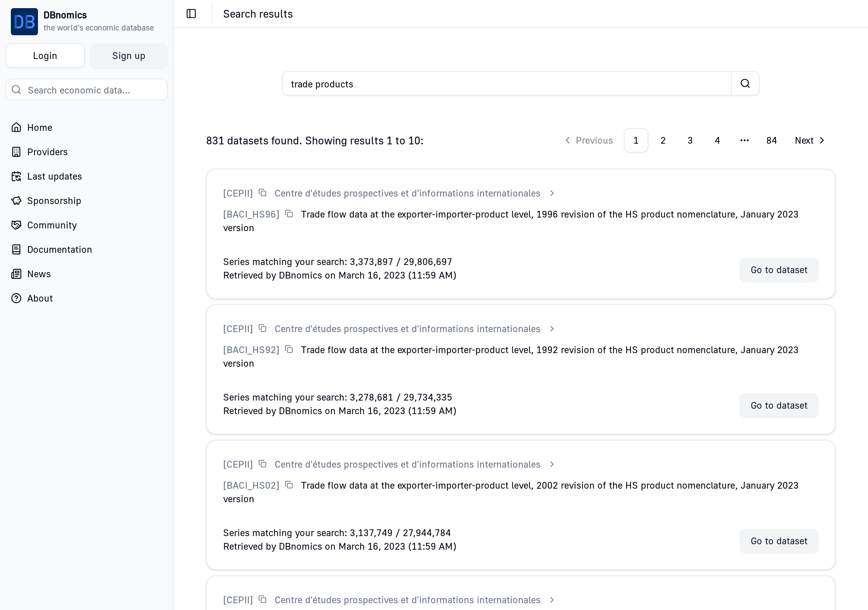
Task: Copy the BACI_HS92 dataset code
Action: pyautogui.click(x=289, y=350)
